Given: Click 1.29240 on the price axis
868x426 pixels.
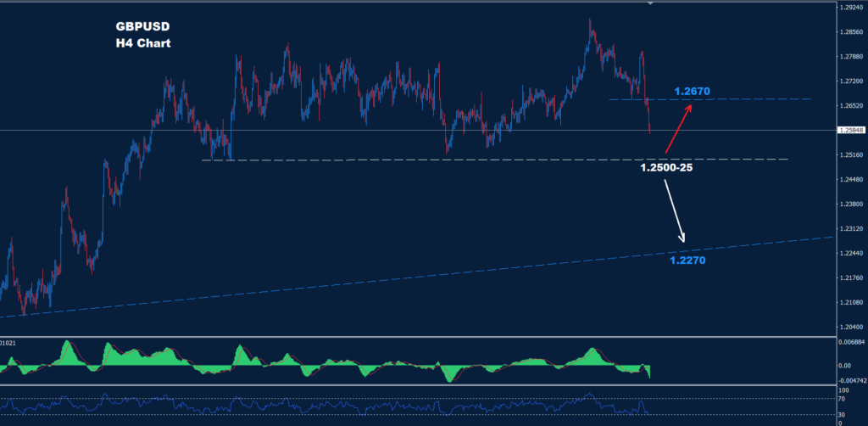Looking at the screenshot, I should click(x=853, y=8).
